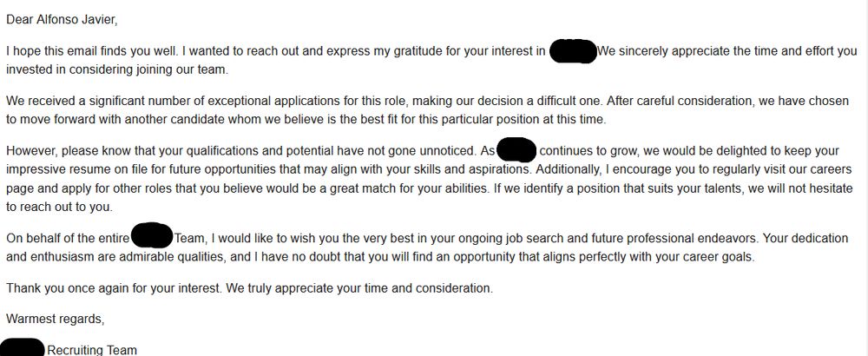Click the phrase "to reach out to you."
This screenshot has height=356, width=868.
(59, 208)
